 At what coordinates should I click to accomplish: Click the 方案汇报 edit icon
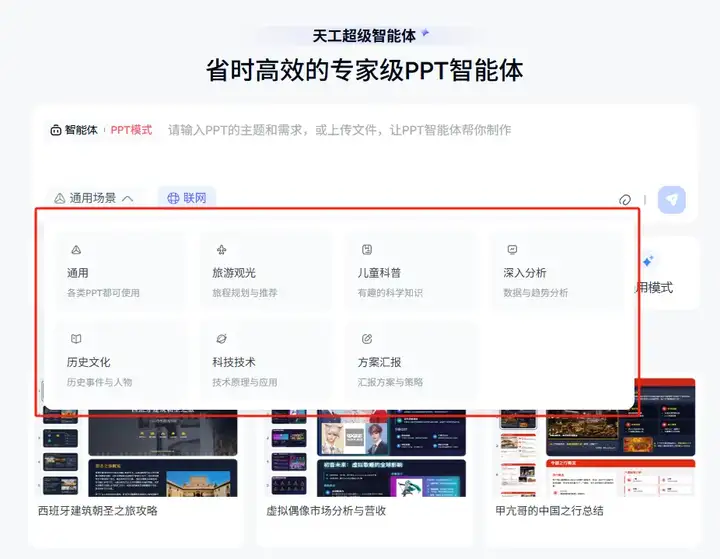[x=367, y=339]
